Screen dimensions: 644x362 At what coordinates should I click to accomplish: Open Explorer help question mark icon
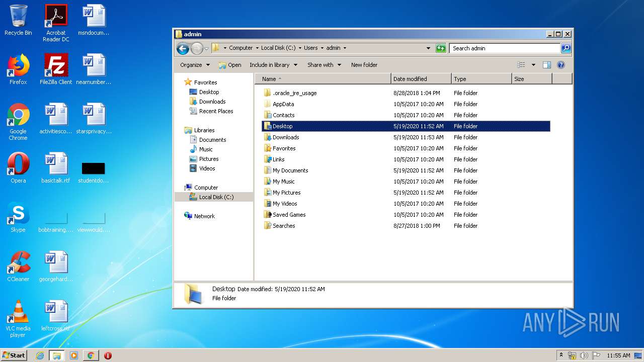[x=561, y=65]
